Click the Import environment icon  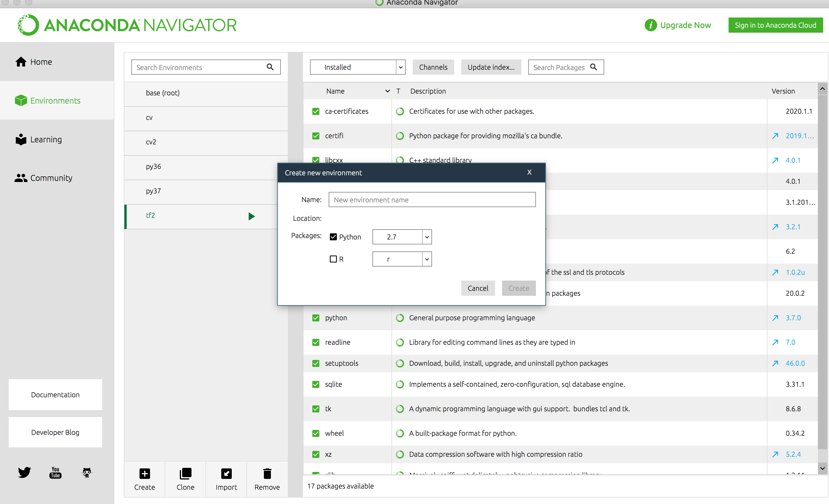tap(226, 473)
